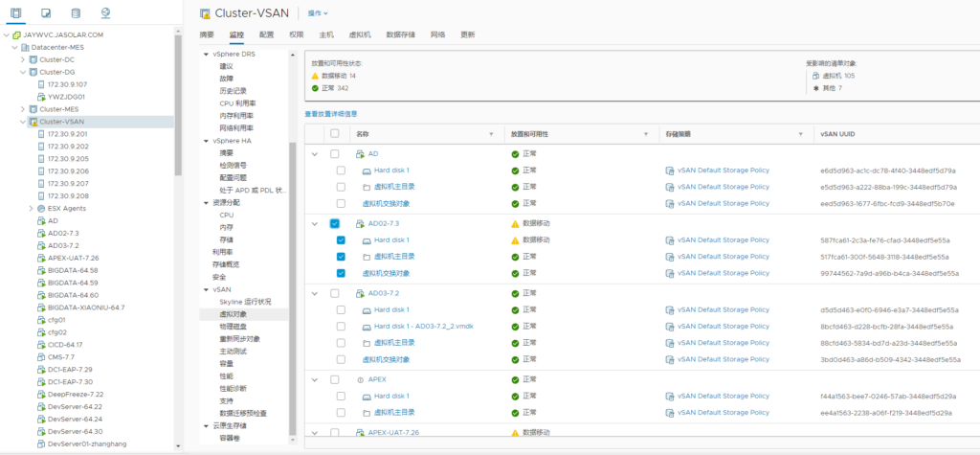Click the Cluster-VSAN icon in the inventory tree

pyautogui.click(x=33, y=122)
